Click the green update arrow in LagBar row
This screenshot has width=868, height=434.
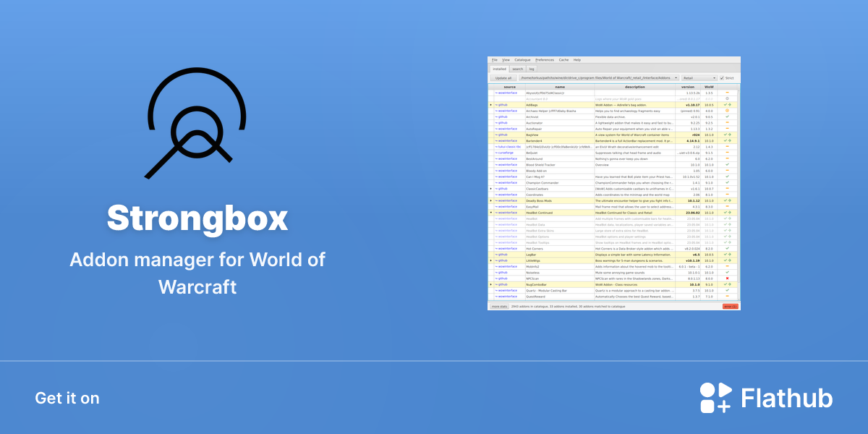[730, 255]
